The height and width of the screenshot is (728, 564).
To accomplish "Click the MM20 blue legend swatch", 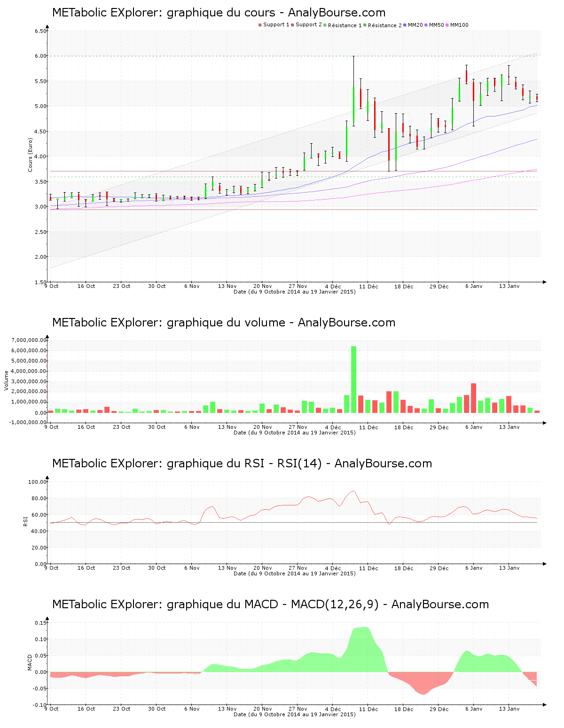I will (x=405, y=25).
